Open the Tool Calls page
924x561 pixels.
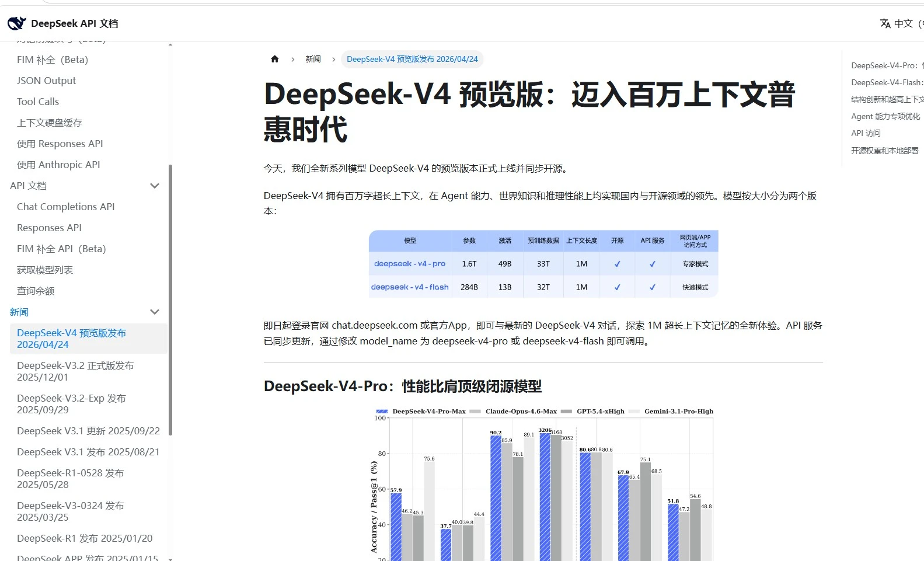[x=38, y=102]
